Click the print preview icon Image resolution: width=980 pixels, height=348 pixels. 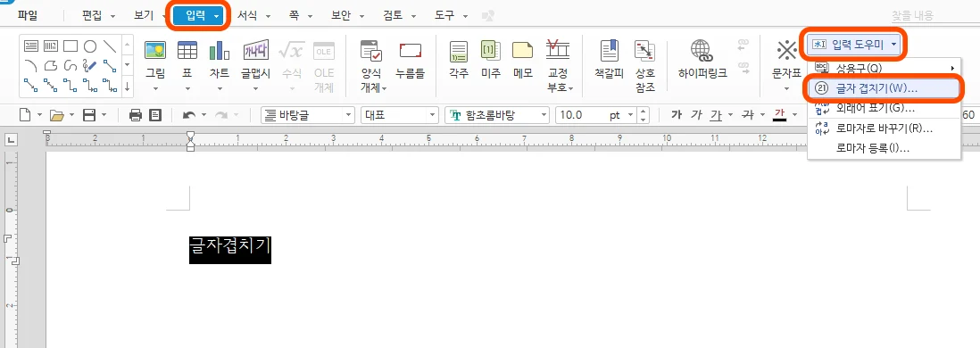click(155, 115)
